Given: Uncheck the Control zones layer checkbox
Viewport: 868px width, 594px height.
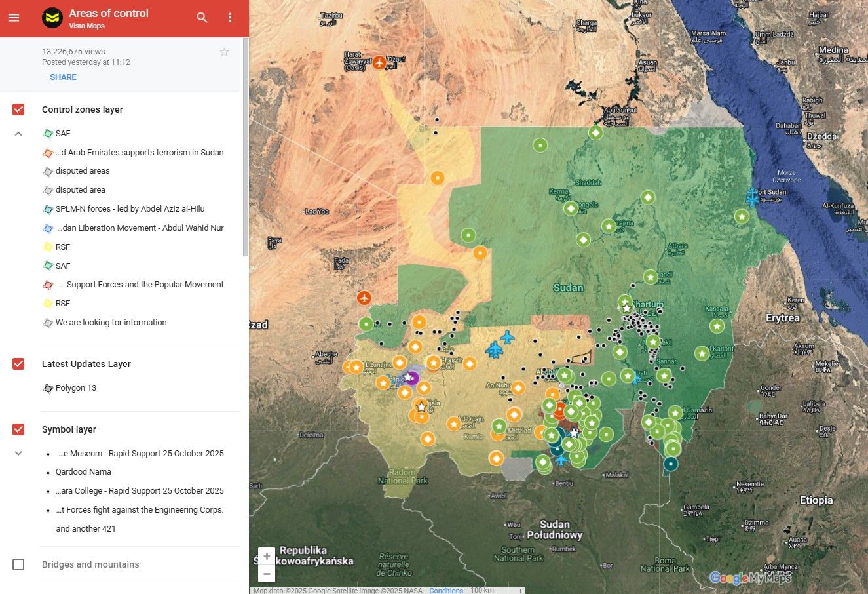Looking at the screenshot, I should pyautogui.click(x=18, y=109).
